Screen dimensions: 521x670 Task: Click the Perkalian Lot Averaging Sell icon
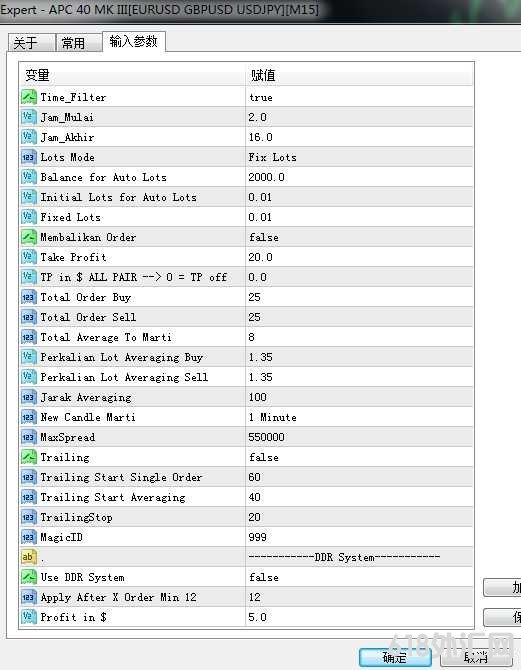pos(29,377)
